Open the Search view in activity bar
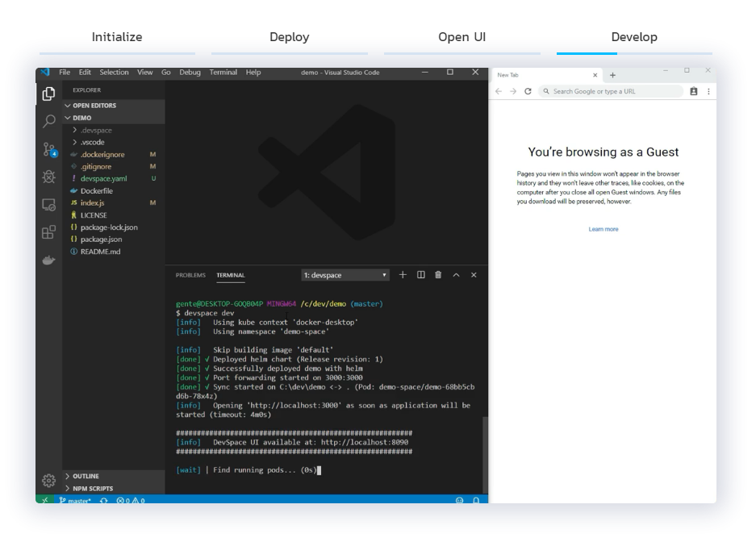The width and height of the screenshot is (756, 542). click(x=48, y=121)
